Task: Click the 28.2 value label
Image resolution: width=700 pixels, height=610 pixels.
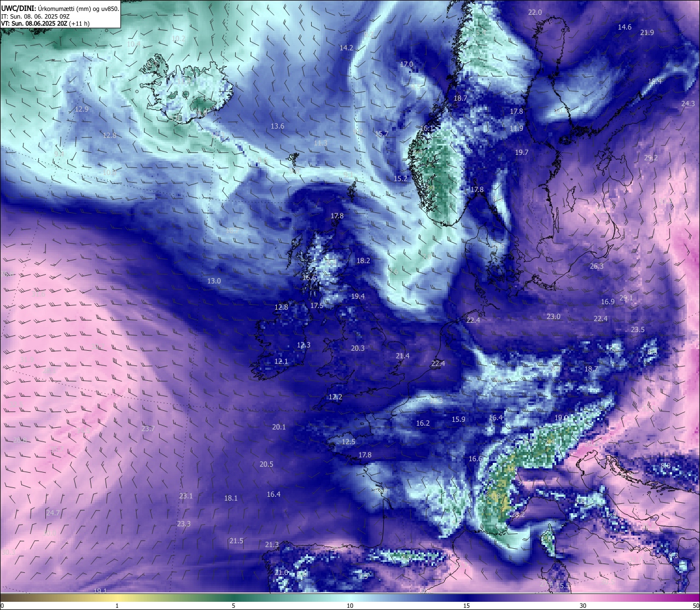Action: (x=517, y=514)
